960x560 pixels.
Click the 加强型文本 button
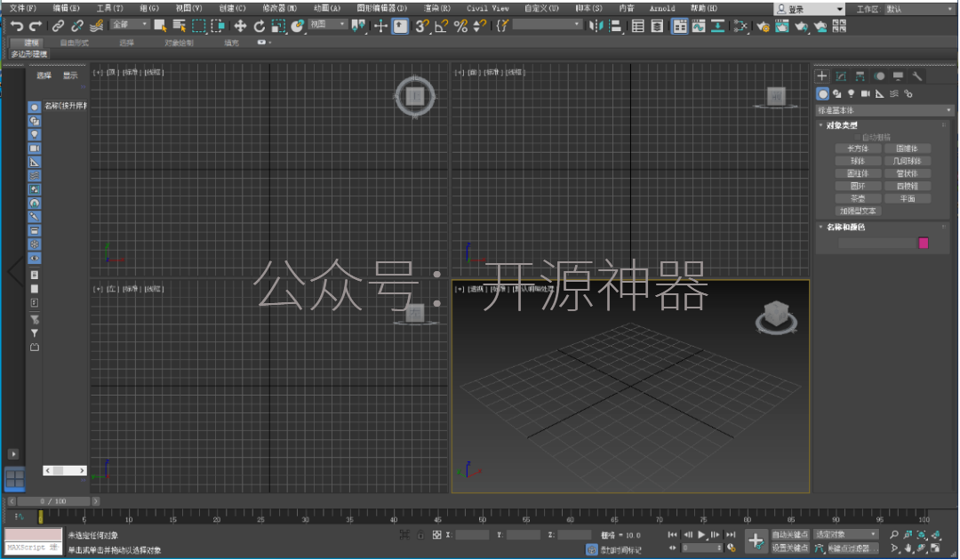[858, 212]
